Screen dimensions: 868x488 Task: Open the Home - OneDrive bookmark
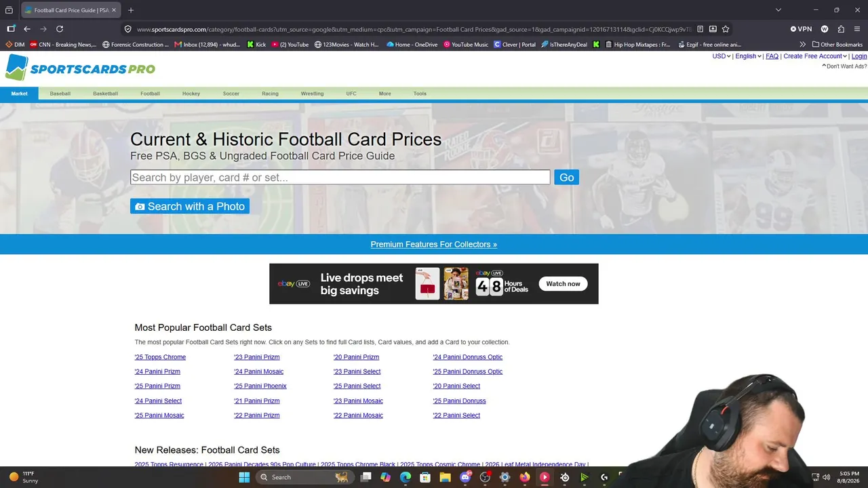pyautogui.click(x=413, y=45)
